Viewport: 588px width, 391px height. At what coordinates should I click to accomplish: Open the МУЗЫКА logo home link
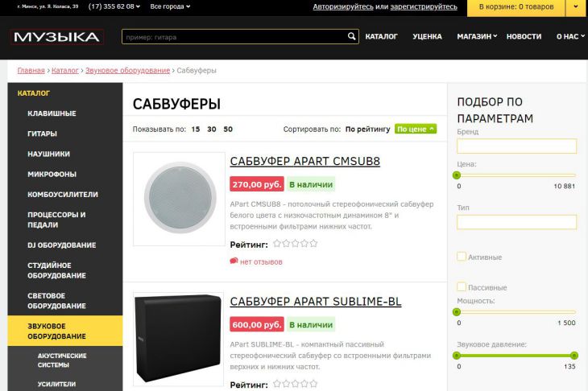pos(56,37)
